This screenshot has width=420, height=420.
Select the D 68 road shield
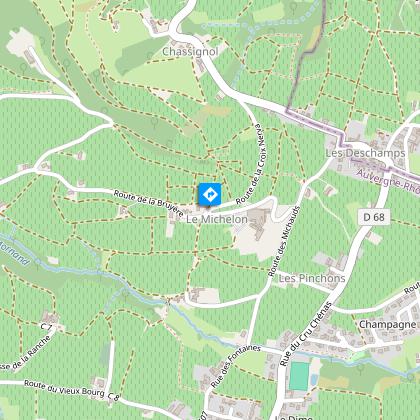374,217
